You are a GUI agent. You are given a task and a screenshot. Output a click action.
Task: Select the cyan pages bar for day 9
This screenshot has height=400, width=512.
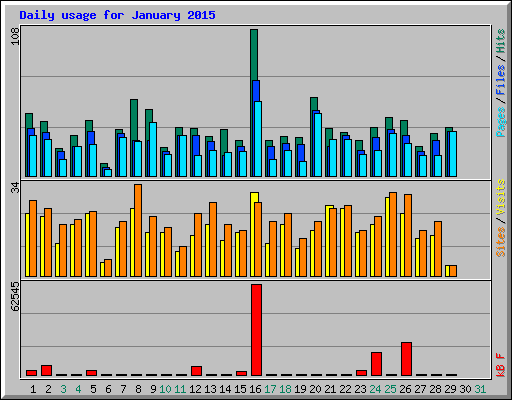(153, 149)
